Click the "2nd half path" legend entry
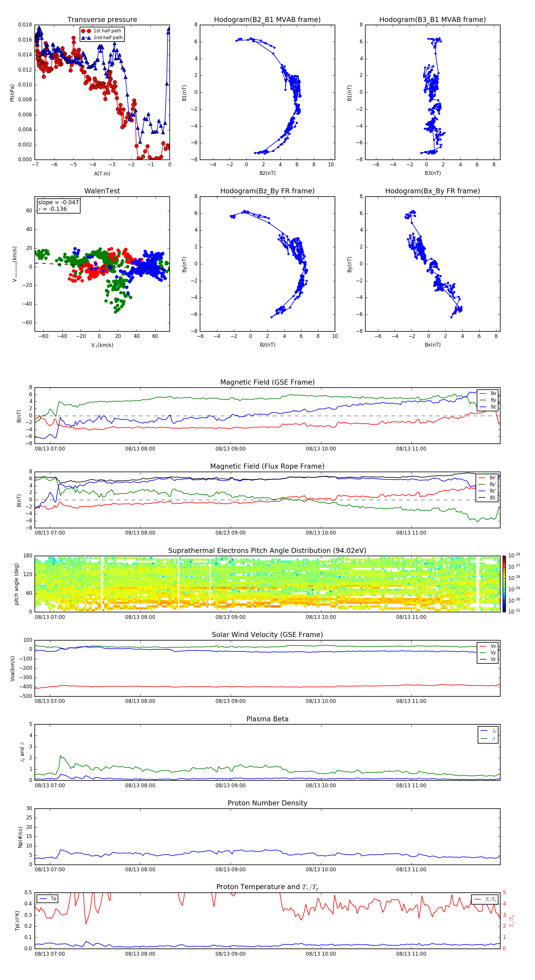The image size is (535, 980). [x=103, y=38]
